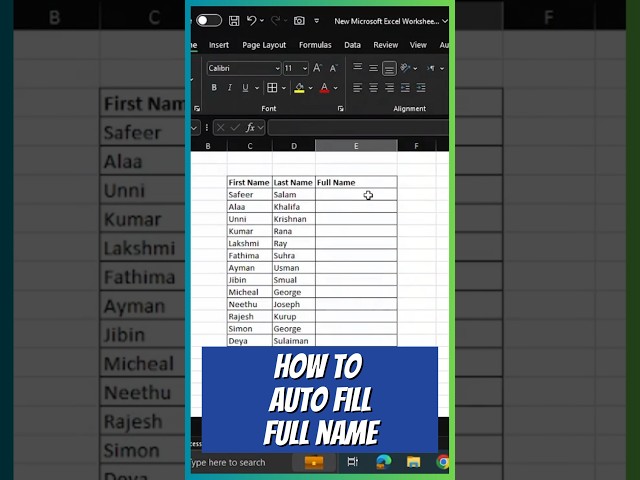The width and height of the screenshot is (640, 480).
Task: Expand the Name Box dropdown arrow
Action: click(194, 128)
